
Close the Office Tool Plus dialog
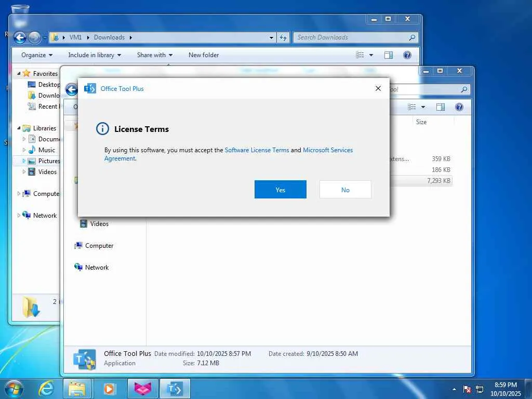(x=378, y=88)
